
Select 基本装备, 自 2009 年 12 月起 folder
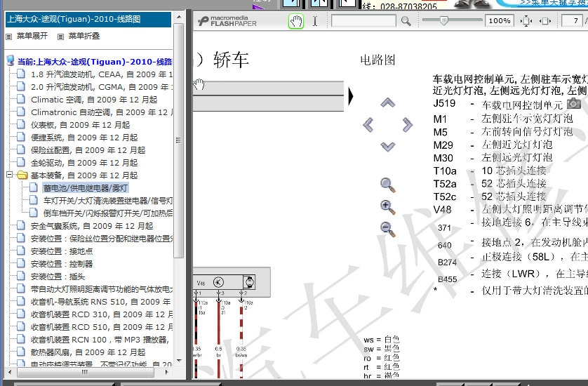(x=84, y=175)
